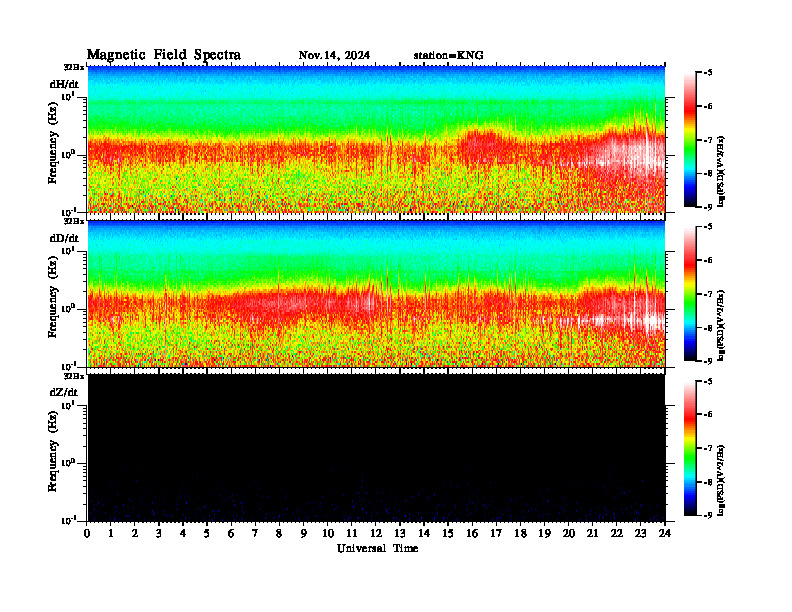Click hour "21" on the Universal Time axis

pyautogui.click(x=592, y=533)
